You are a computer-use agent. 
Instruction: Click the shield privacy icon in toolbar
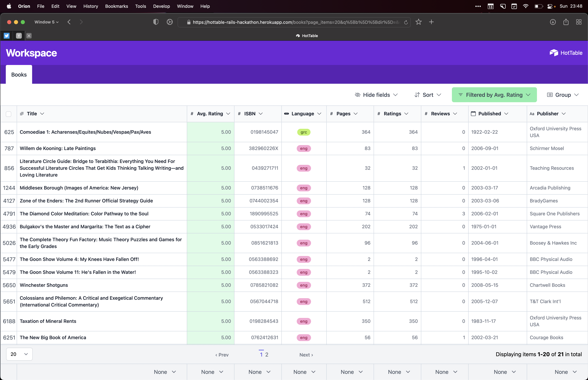[x=156, y=22]
